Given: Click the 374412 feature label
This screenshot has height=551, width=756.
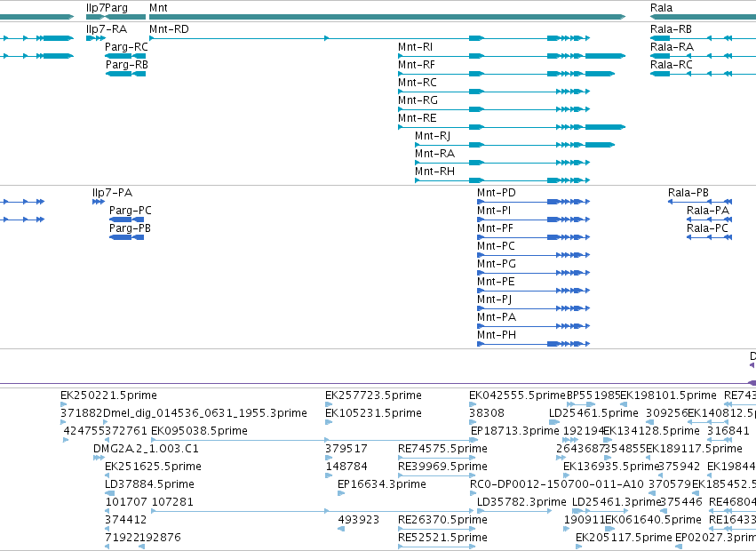Looking at the screenshot, I should 126,520.
